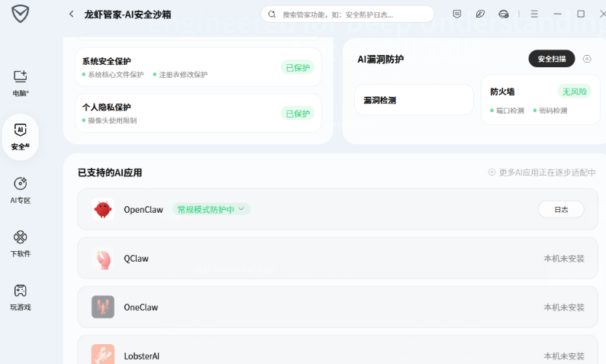
Task: Select the 安全 AI sidebar icon
Action: [21, 136]
